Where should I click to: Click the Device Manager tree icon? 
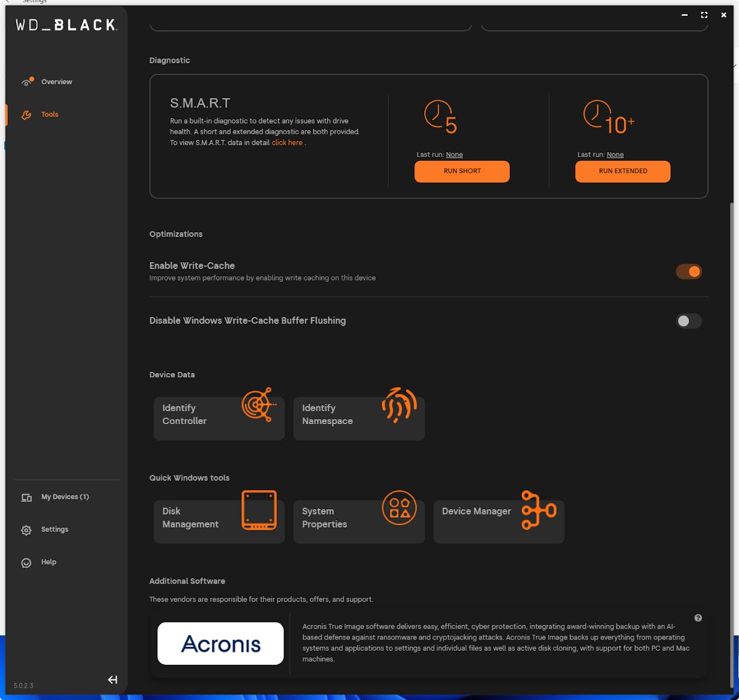pos(539,510)
